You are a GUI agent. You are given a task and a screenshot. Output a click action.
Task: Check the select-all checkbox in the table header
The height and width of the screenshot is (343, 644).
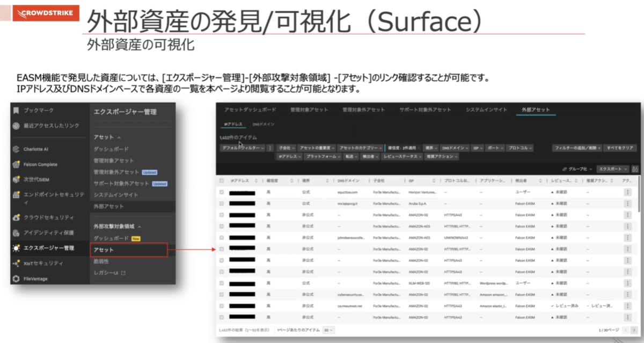click(x=222, y=181)
